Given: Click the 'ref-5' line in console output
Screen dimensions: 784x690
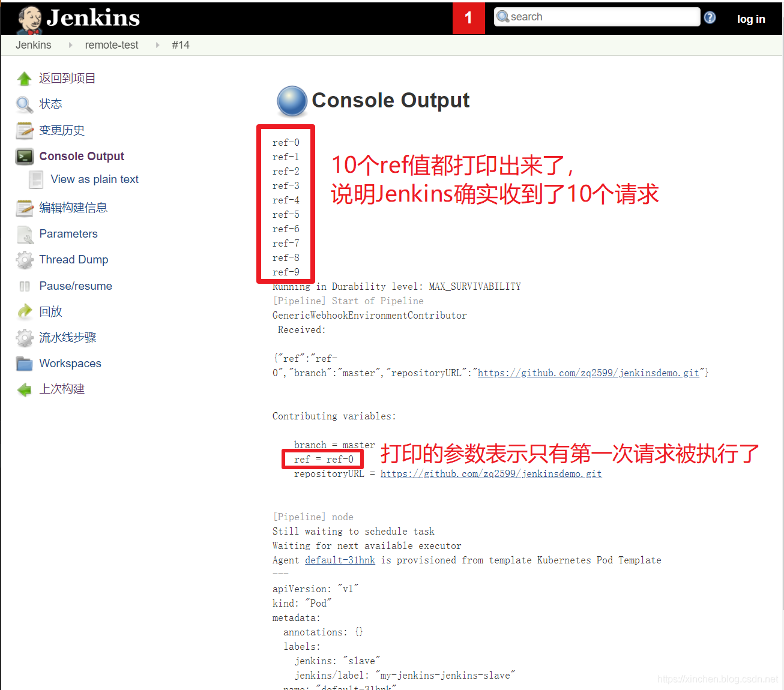Looking at the screenshot, I should [286, 215].
